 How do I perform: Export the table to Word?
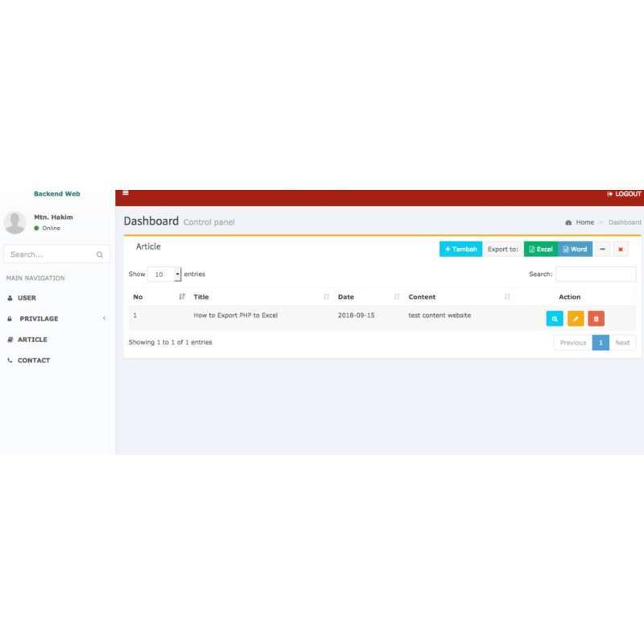pyautogui.click(x=576, y=249)
